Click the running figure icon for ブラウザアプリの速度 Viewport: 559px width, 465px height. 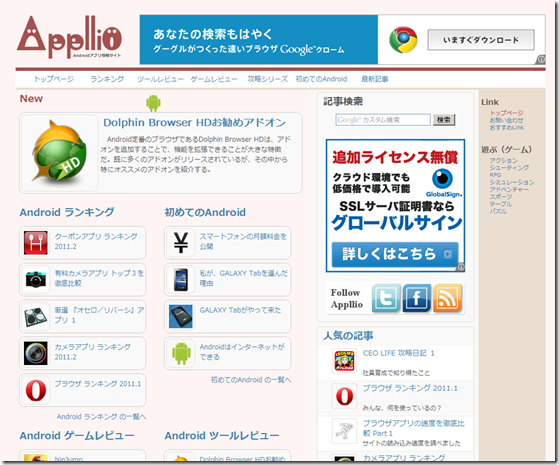[344, 431]
